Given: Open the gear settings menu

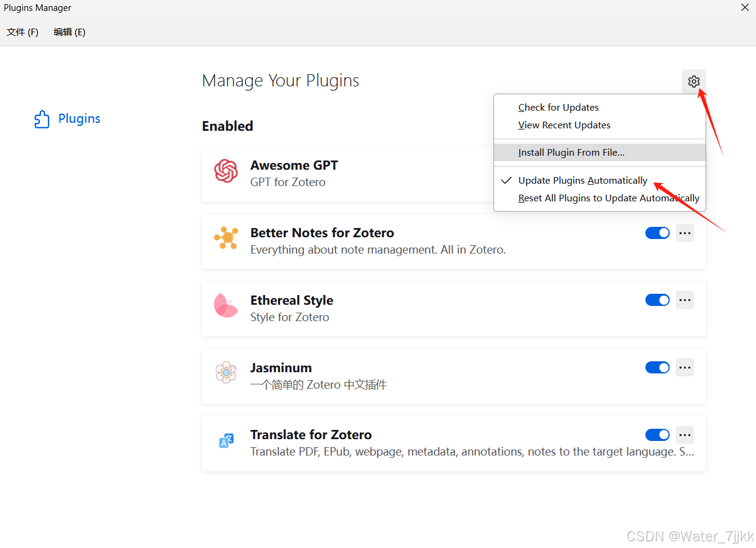Looking at the screenshot, I should 694,82.
